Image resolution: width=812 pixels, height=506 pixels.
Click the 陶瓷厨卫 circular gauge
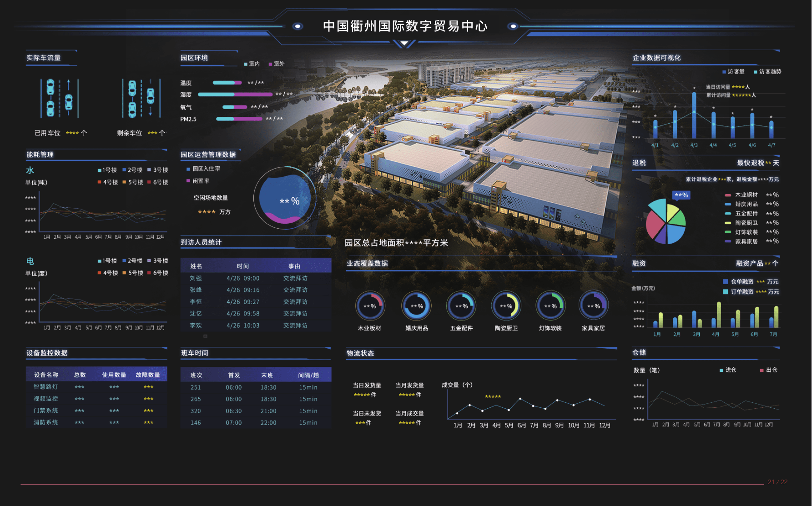pyautogui.click(x=506, y=306)
